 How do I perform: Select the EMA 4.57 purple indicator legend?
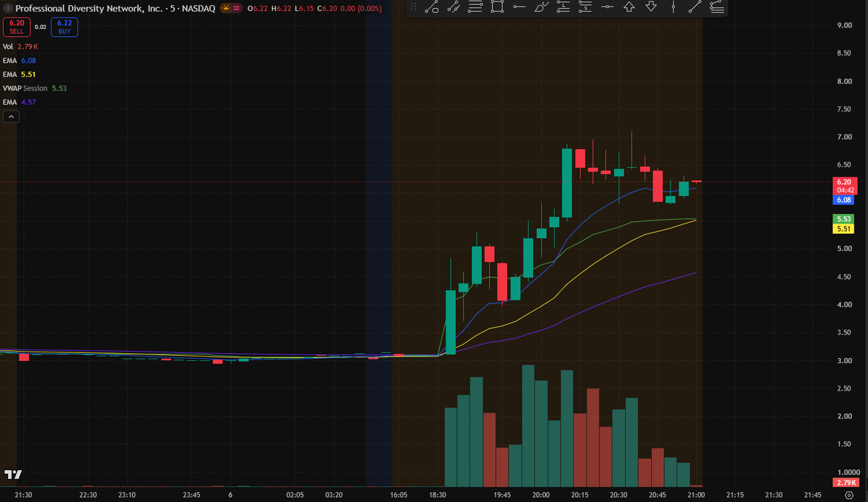tap(20, 102)
